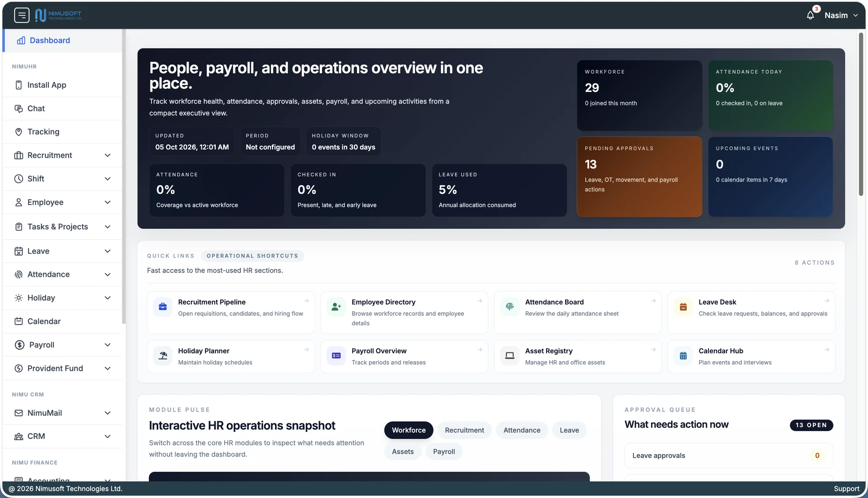Click the main page vertical scrollbar

861,114
